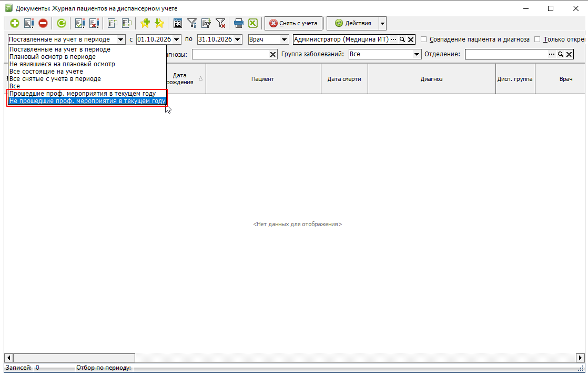Click the funnel with red cross icon
The width and height of the screenshot is (588, 376).
(220, 23)
